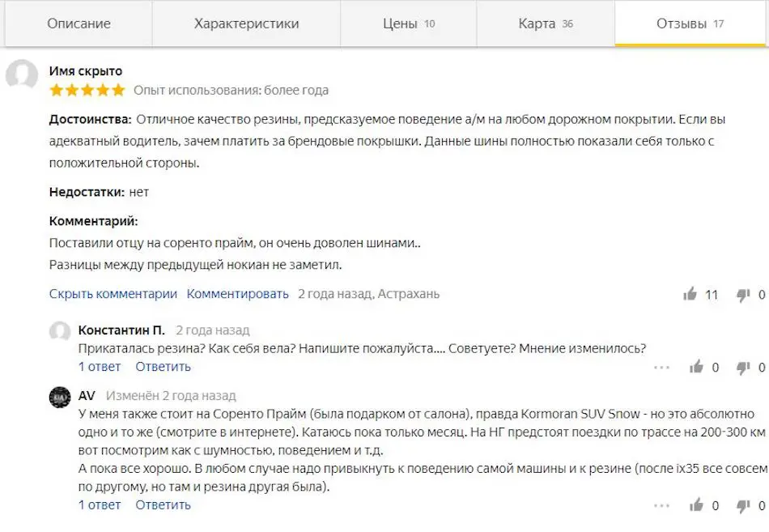Select the Отзывы tab
Viewport: 769px width, 532px height.
(690, 23)
